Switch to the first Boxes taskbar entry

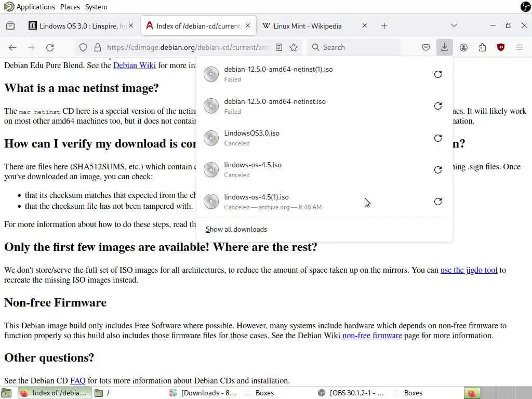click(x=278, y=393)
